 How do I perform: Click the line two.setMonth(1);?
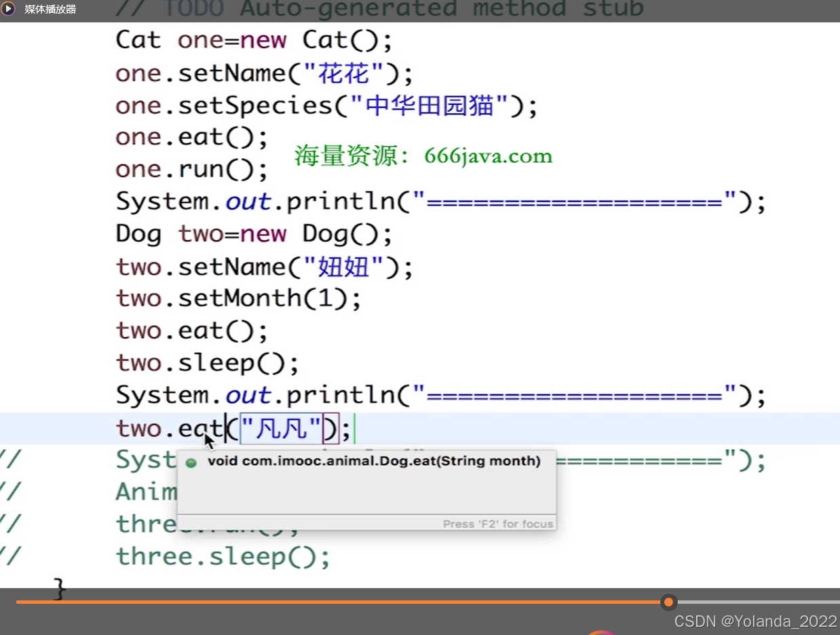click(239, 299)
